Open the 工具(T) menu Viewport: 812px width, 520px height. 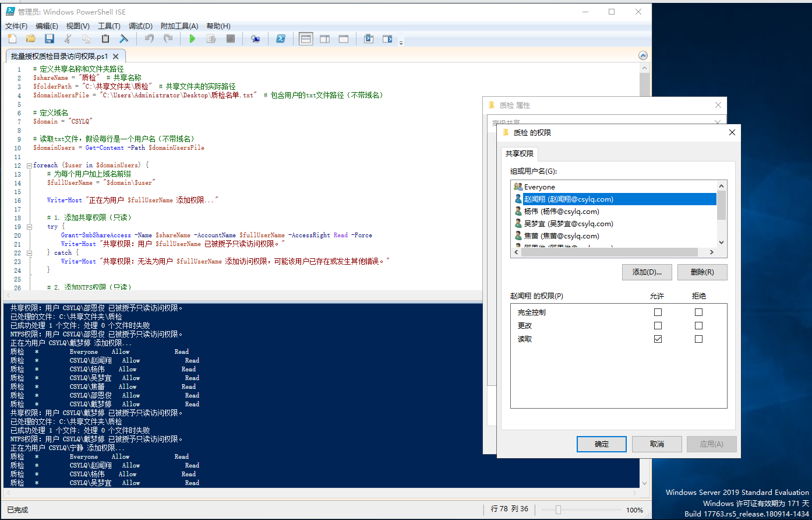(x=109, y=26)
